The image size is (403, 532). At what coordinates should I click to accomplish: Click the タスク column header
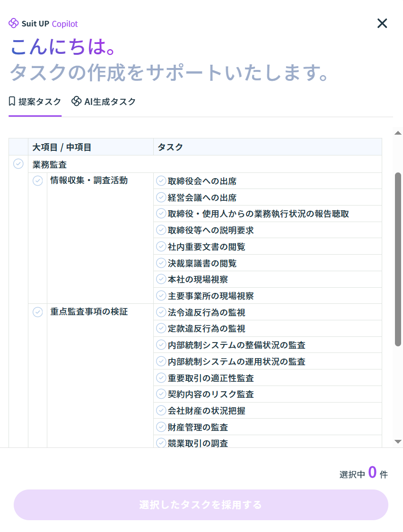(x=170, y=147)
